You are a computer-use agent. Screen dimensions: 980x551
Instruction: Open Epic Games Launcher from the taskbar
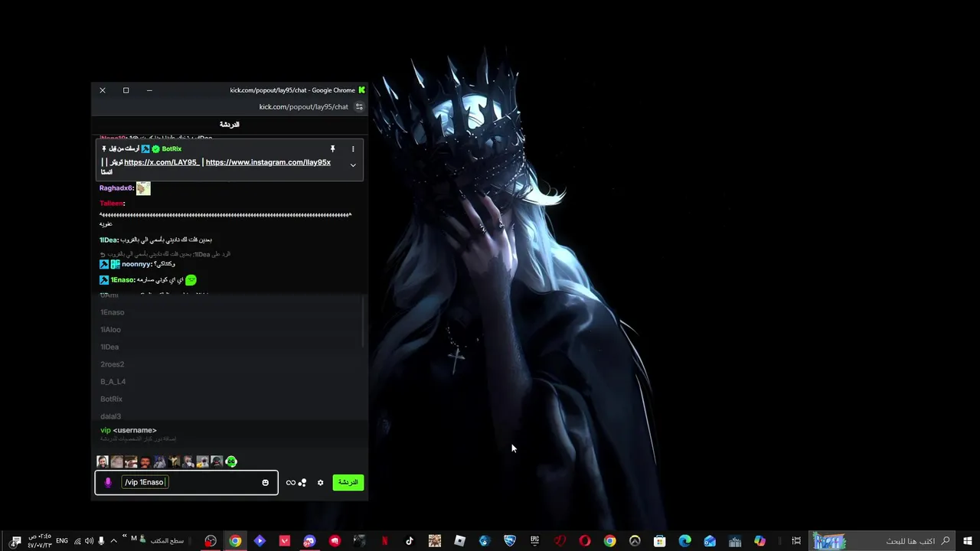534,541
